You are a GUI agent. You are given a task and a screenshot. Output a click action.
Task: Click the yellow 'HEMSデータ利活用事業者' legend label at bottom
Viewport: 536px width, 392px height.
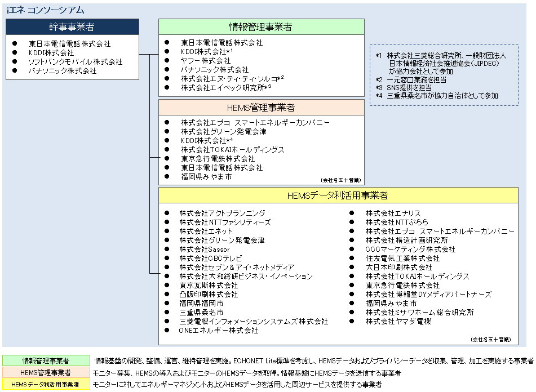click(x=46, y=384)
